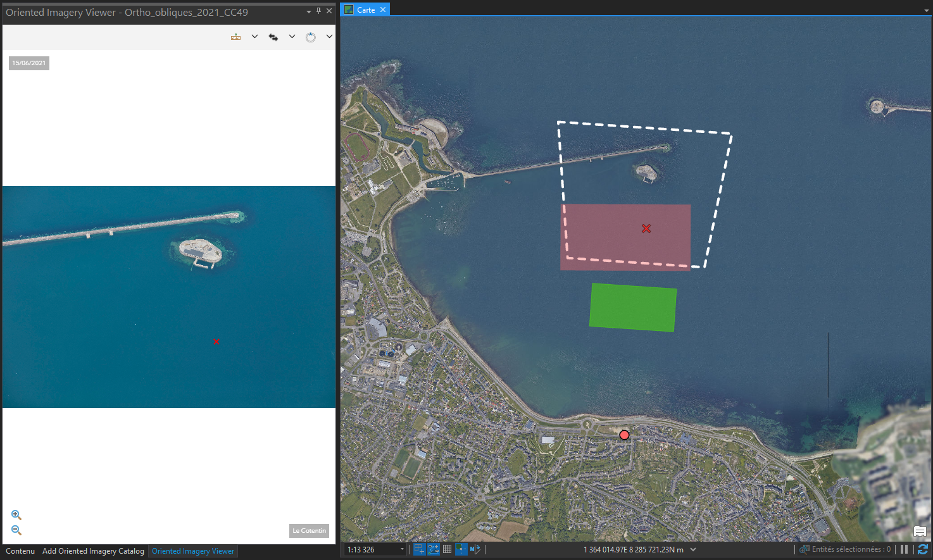
Task: Toggle the map grid display
Action: tap(448, 549)
